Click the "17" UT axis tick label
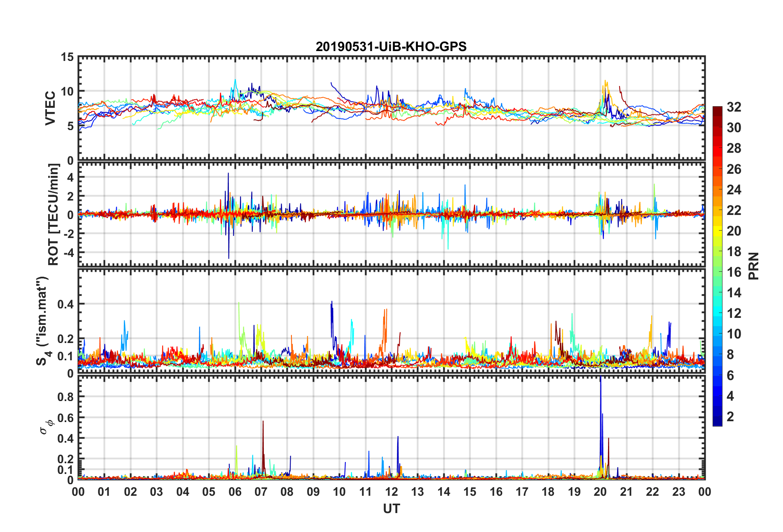783x532 pixels. tap(522, 492)
